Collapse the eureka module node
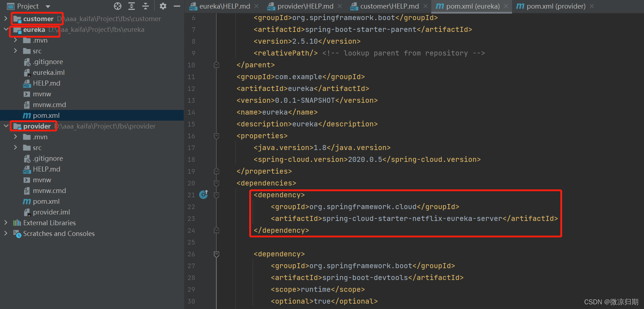Screen dimensions: 644x309 pyautogui.click(x=6, y=29)
